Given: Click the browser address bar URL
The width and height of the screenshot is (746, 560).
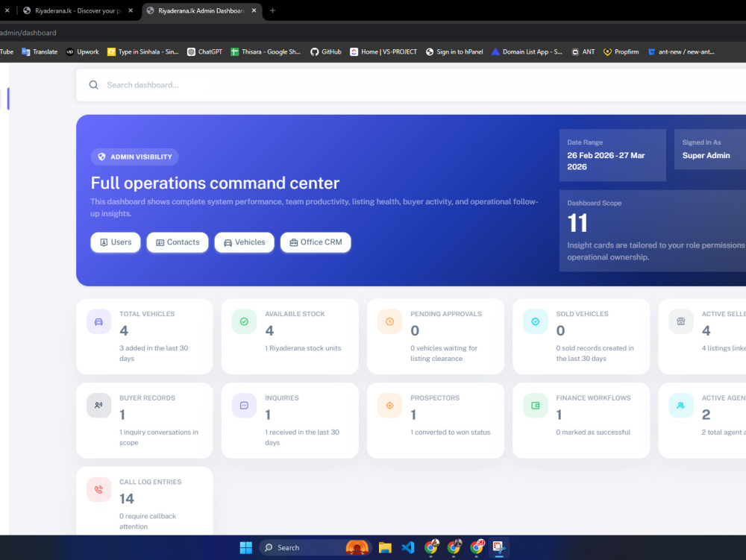Looking at the screenshot, I should point(28,33).
